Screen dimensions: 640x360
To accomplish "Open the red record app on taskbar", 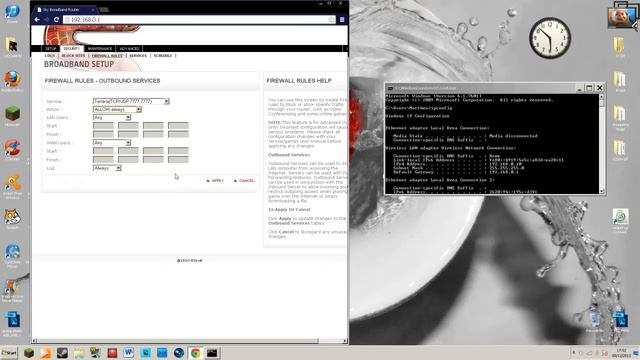I will click(112, 353).
